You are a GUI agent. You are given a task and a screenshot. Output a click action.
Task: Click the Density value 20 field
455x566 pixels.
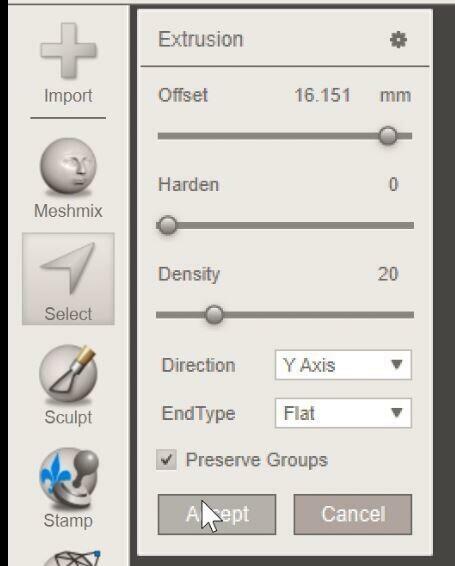[388, 274]
